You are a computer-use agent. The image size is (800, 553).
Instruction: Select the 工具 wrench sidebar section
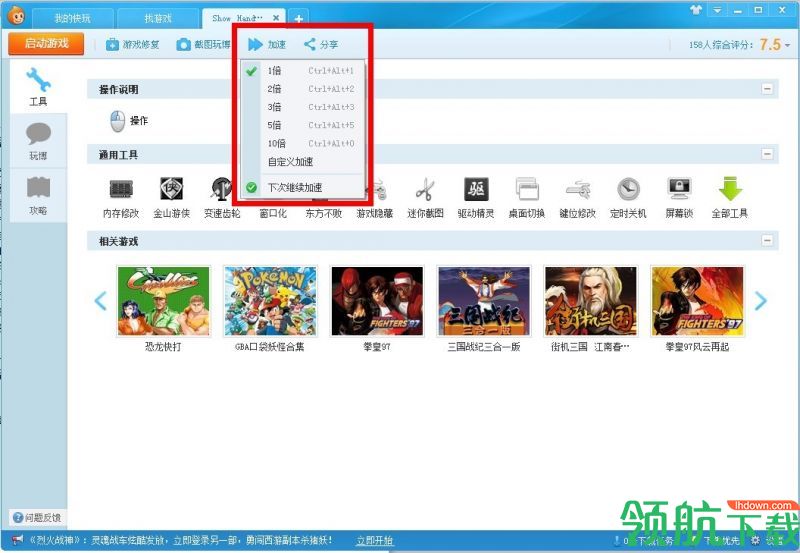click(x=38, y=86)
